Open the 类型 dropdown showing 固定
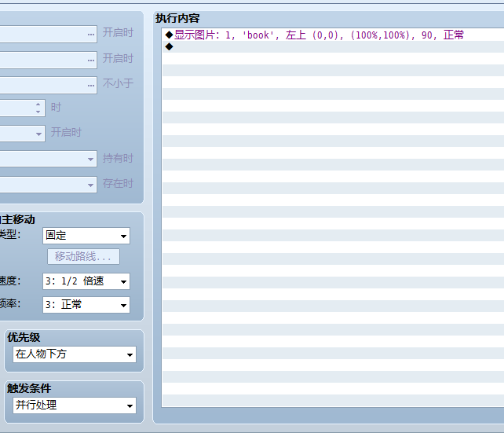The image size is (504, 433). [x=86, y=236]
